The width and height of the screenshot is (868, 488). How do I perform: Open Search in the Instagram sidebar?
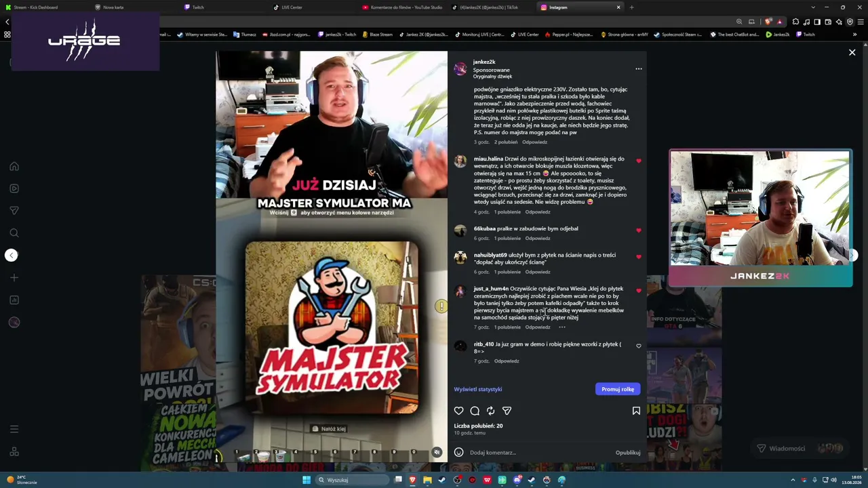(x=14, y=233)
